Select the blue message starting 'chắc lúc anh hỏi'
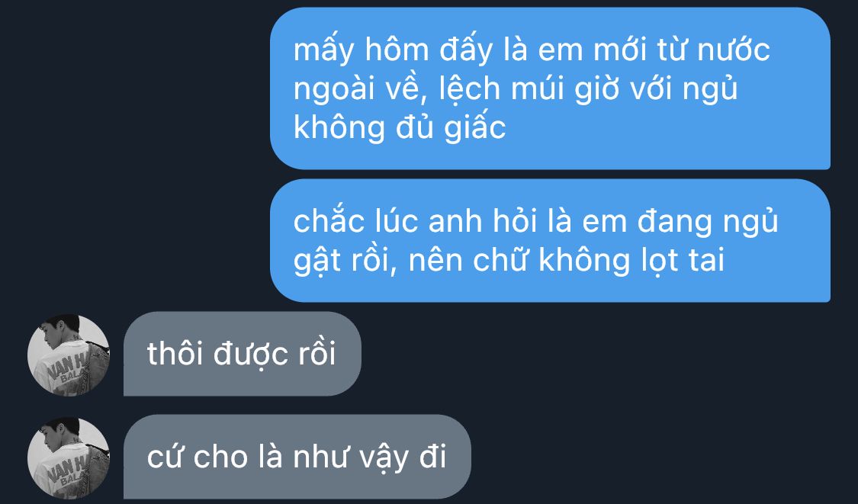This screenshot has width=858, height=504. (550, 240)
